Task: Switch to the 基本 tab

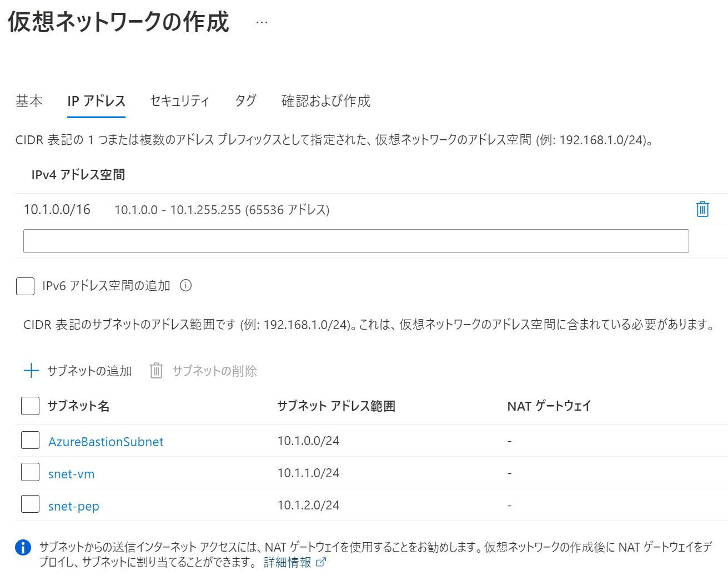Action: click(x=29, y=101)
